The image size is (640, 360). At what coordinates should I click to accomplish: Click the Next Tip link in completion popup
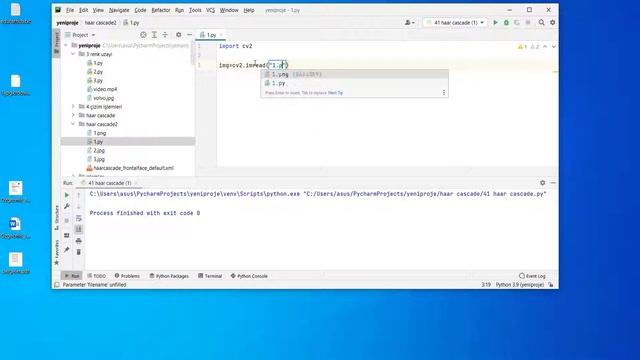coord(336,93)
